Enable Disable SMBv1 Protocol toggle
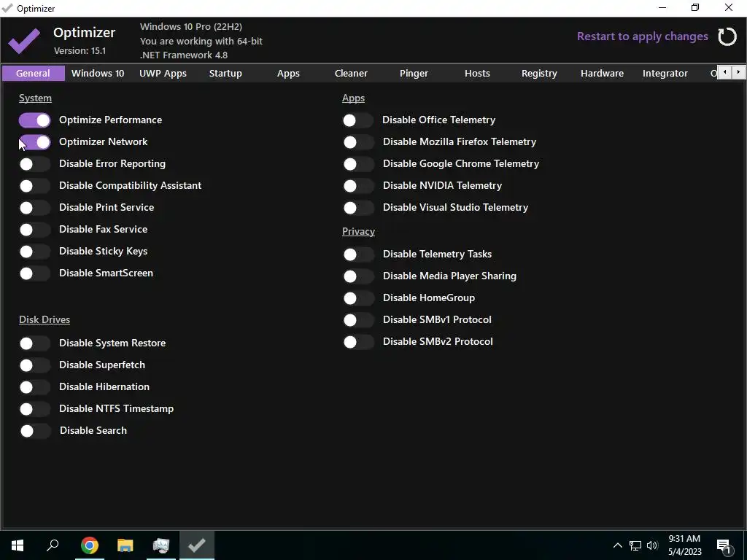The height and width of the screenshot is (560, 747). pos(357,321)
